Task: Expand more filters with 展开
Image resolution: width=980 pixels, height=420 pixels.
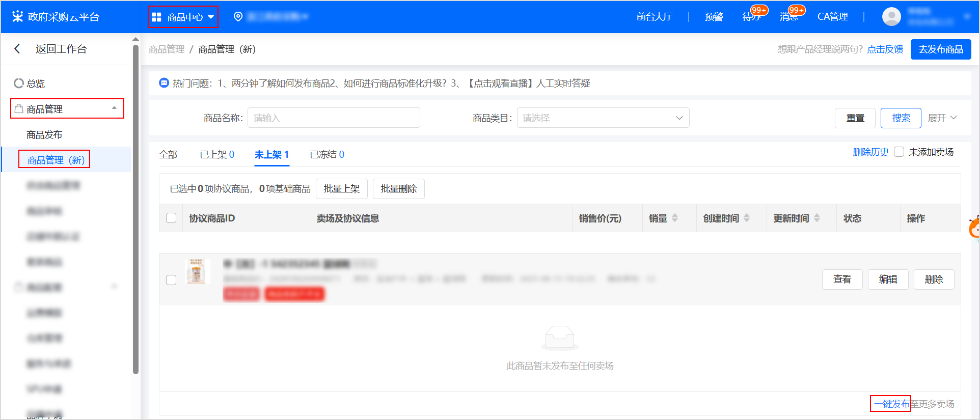Action: [x=942, y=118]
